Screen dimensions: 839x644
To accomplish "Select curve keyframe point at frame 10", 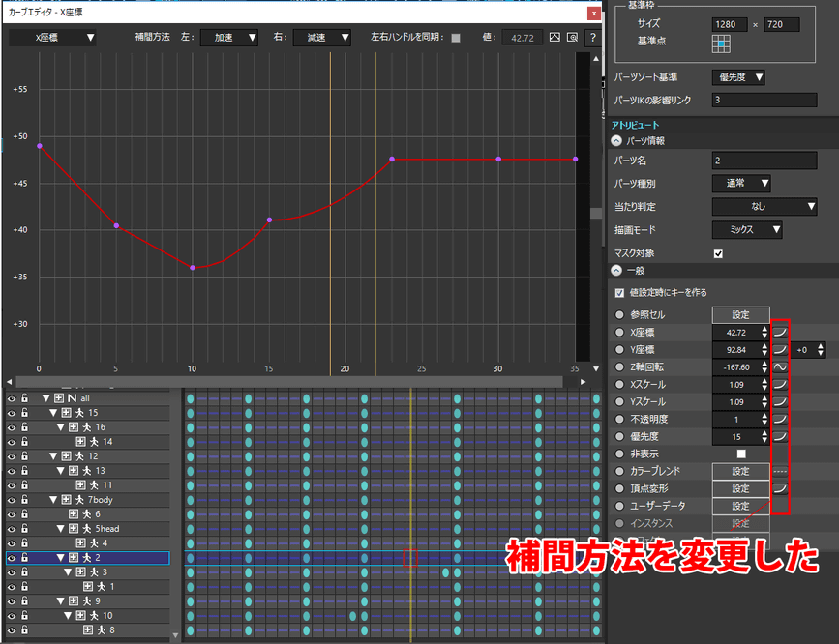I will (193, 268).
